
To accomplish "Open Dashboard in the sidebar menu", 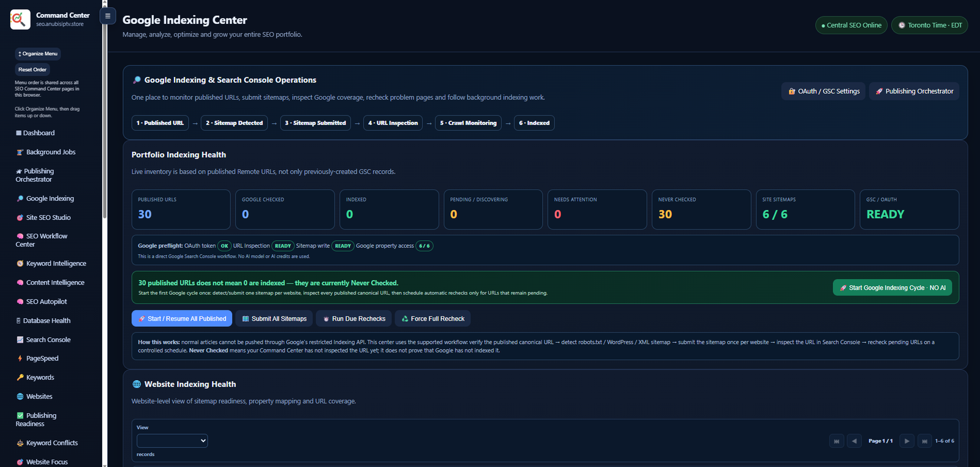I will [x=36, y=133].
